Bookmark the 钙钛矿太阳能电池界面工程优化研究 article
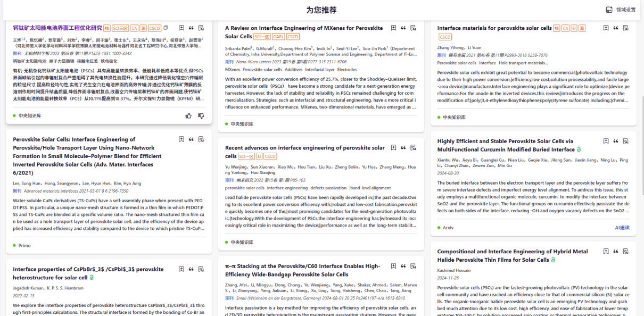 [181, 28]
